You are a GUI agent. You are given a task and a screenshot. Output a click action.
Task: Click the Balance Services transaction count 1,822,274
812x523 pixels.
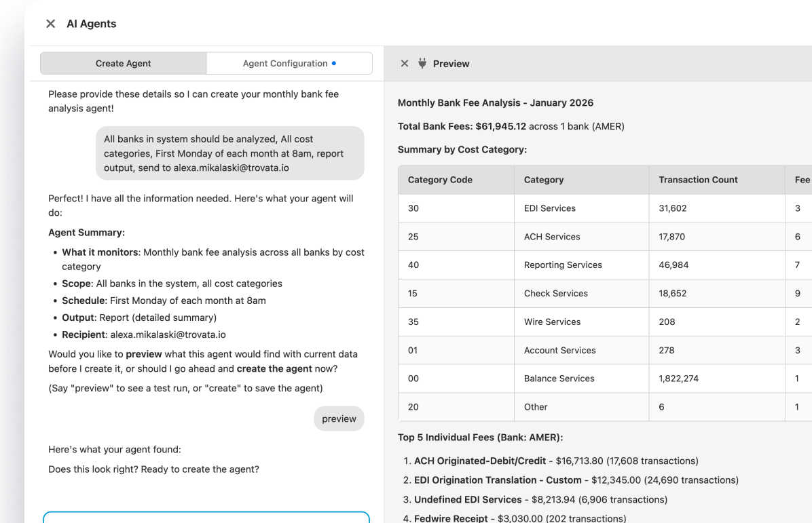click(x=678, y=379)
